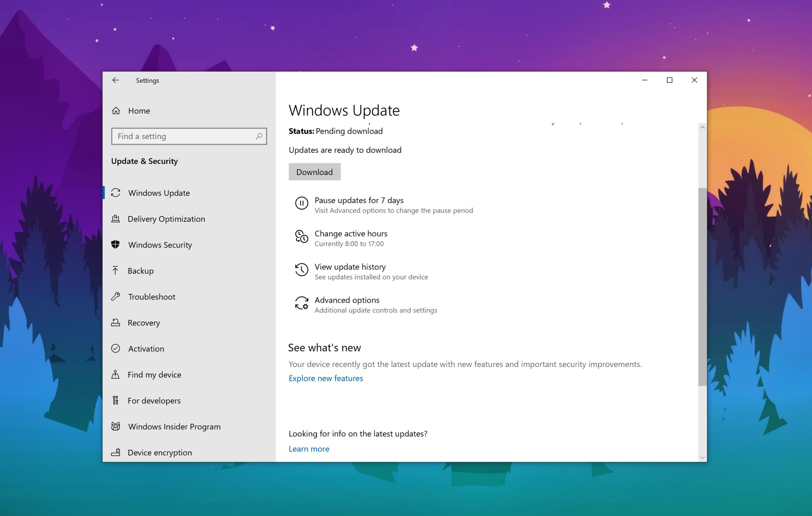
Task: Click the Activation checkmark circle icon
Action: tap(116, 348)
